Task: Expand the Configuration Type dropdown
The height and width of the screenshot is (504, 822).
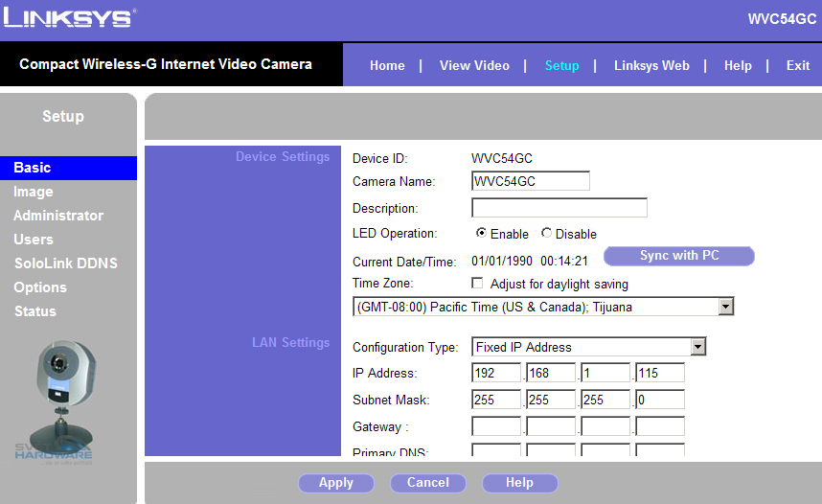Action: pyautogui.click(x=697, y=347)
